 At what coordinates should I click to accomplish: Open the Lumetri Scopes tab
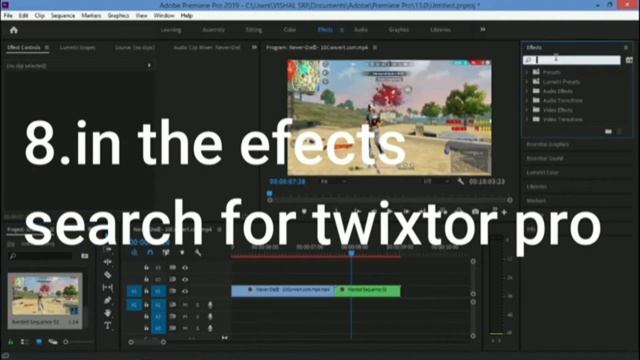(78, 48)
